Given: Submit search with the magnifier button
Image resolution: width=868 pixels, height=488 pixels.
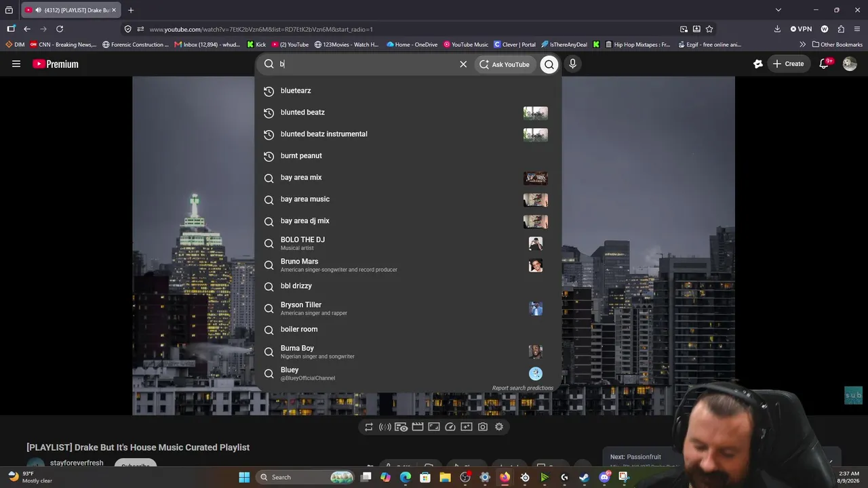Looking at the screenshot, I should (549, 64).
